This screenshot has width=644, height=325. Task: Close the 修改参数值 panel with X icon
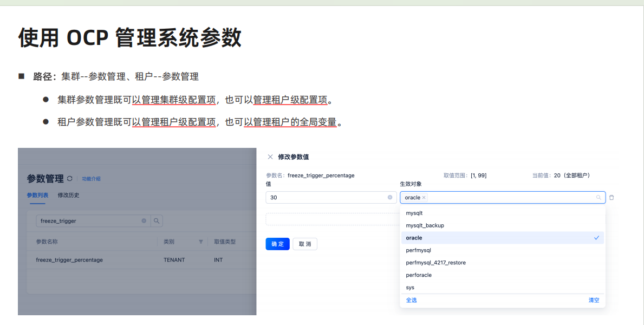[x=270, y=157]
